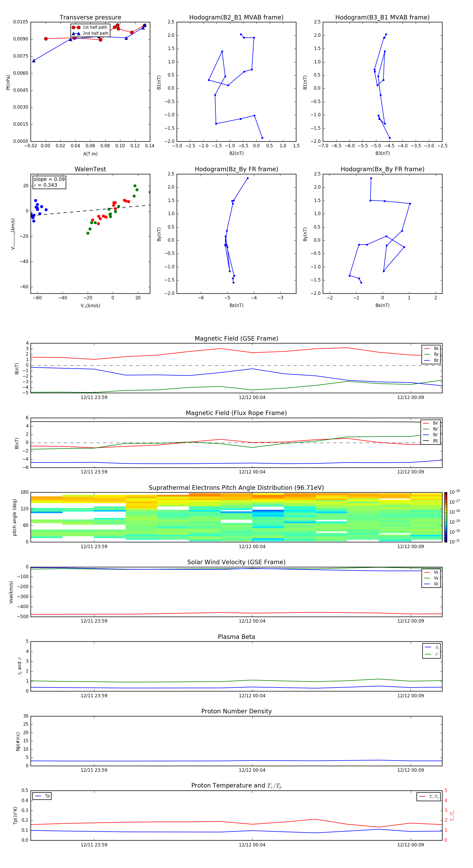Click the "Magnetic Field (GSE Frame)" title

tap(236, 339)
